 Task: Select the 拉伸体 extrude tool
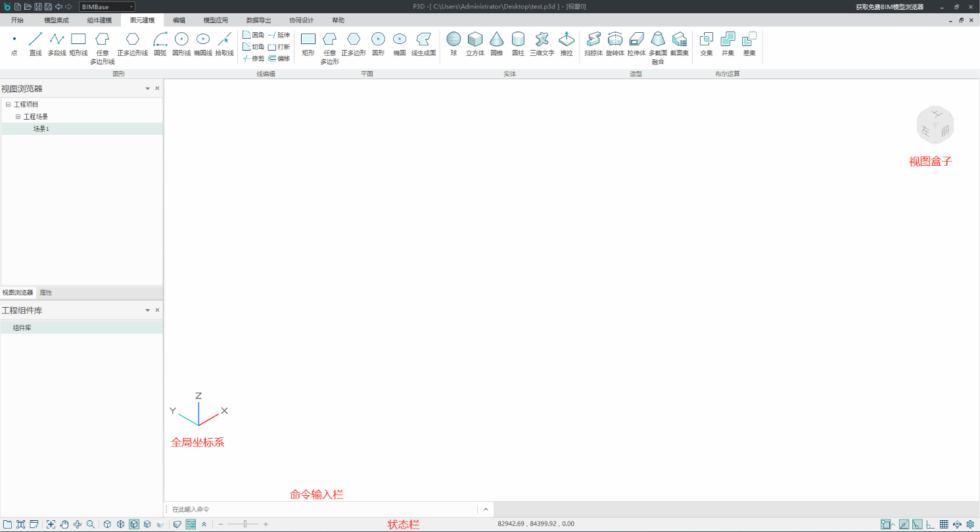click(x=636, y=44)
